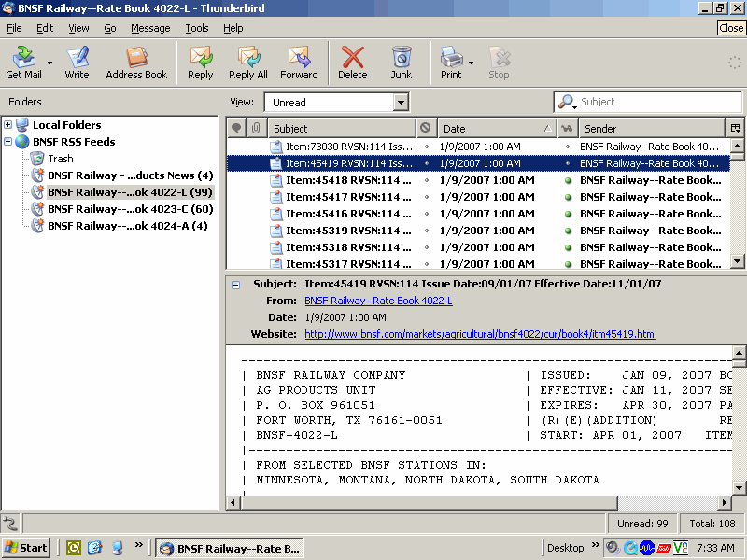The height and width of the screenshot is (560, 747).
Task: Open the Windows Start menu
Action: 26,548
